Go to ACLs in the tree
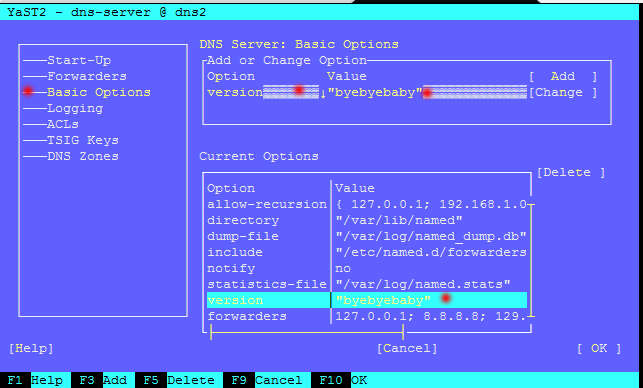Viewport: 643px width, 388px height. pos(63,124)
